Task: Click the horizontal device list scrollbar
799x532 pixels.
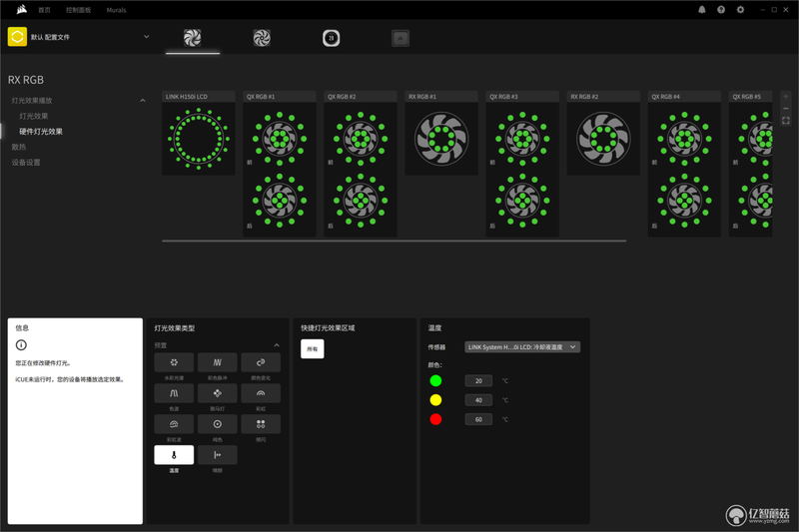Action: 394,241
